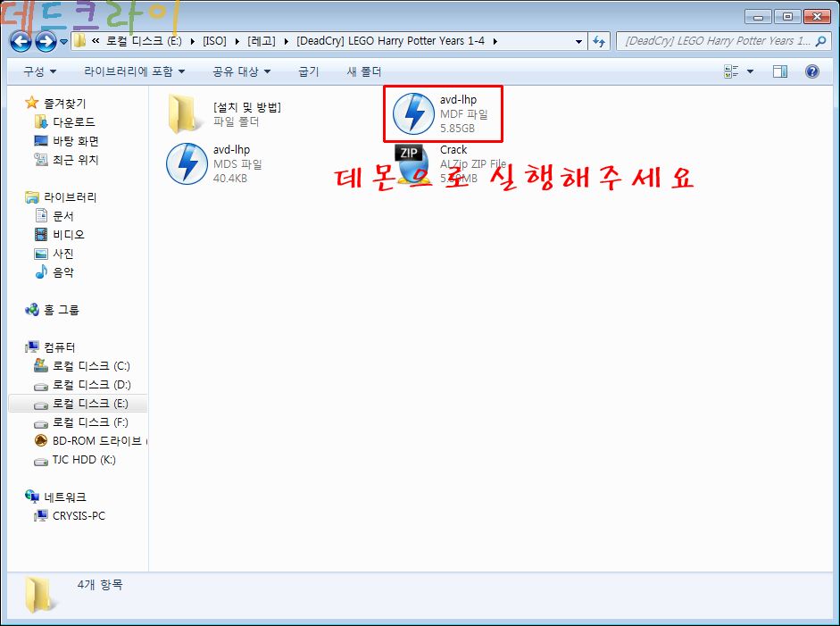
Task: Select 컴퓨터 in the navigation pane
Action: pos(50,347)
